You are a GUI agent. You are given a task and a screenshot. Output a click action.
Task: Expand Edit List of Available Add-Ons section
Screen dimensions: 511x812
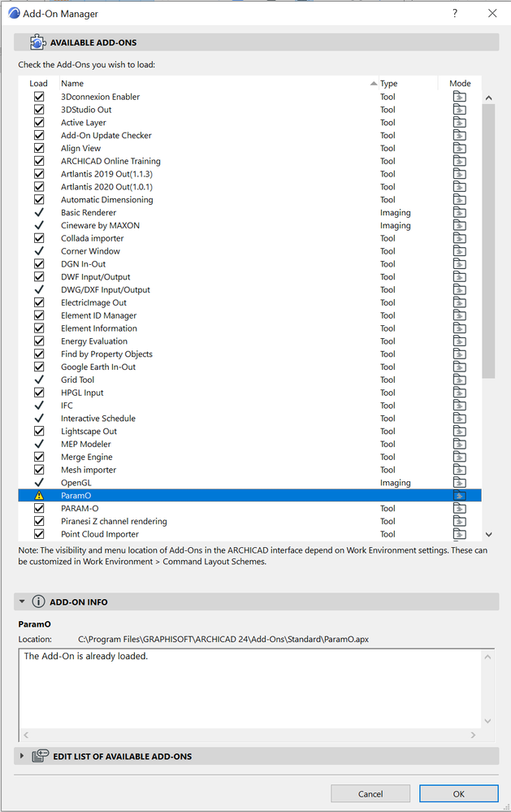tap(22, 756)
